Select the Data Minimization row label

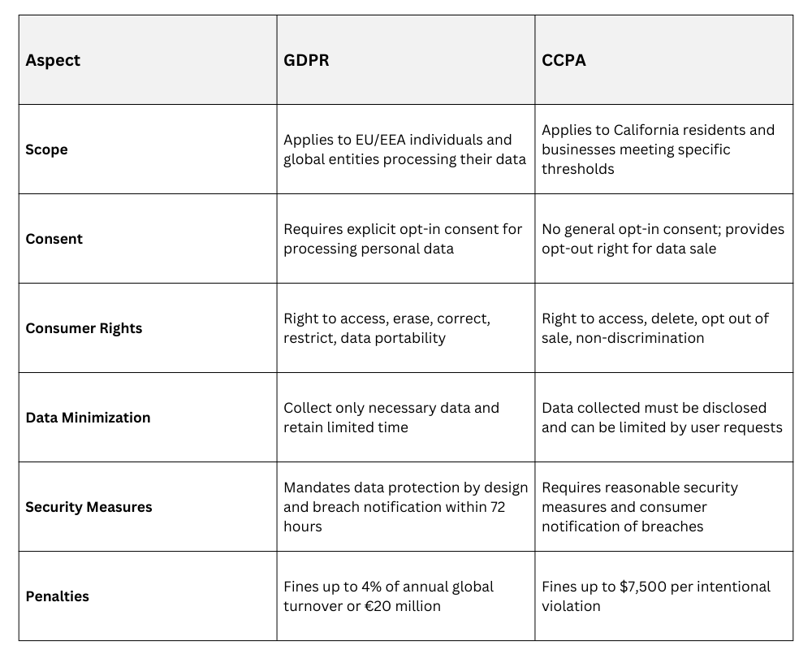[88, 418]
